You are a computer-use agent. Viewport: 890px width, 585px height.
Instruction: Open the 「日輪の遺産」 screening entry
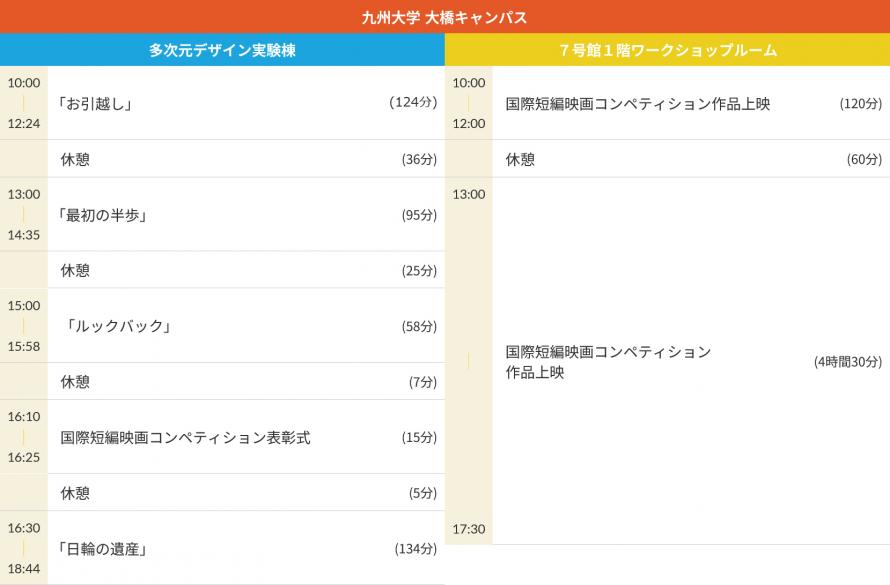click(104, 548)
